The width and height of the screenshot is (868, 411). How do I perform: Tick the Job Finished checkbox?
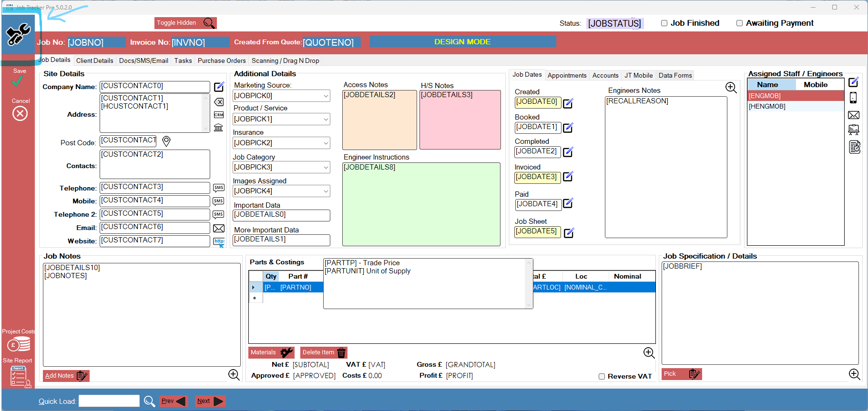tap(664, 23)
